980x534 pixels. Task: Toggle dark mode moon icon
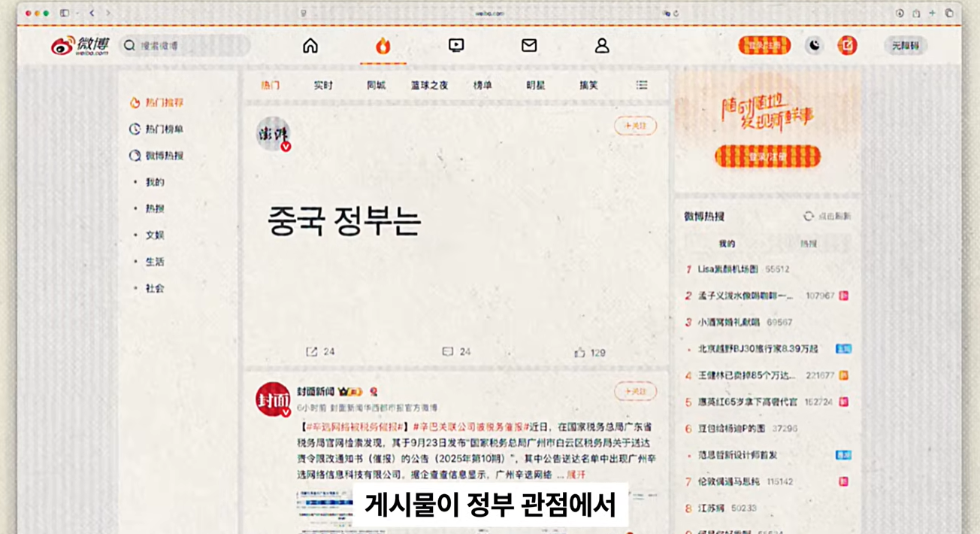tap(814, 46)
